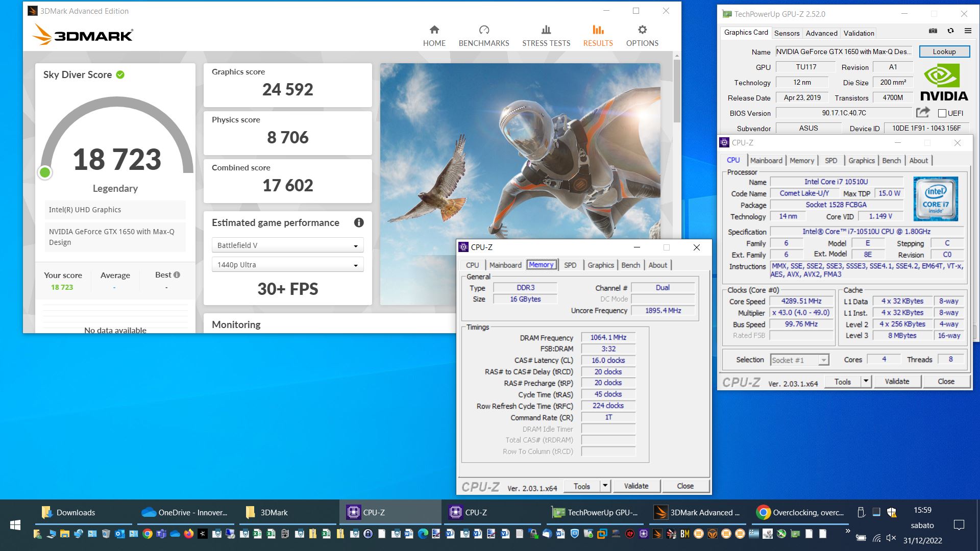
Task: Launch Firefox from taskbar quick launch
Action: (189, 534)
